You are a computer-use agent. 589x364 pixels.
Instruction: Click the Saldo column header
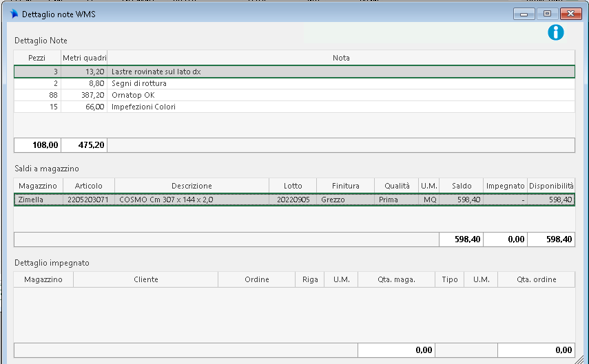(462, 186)
